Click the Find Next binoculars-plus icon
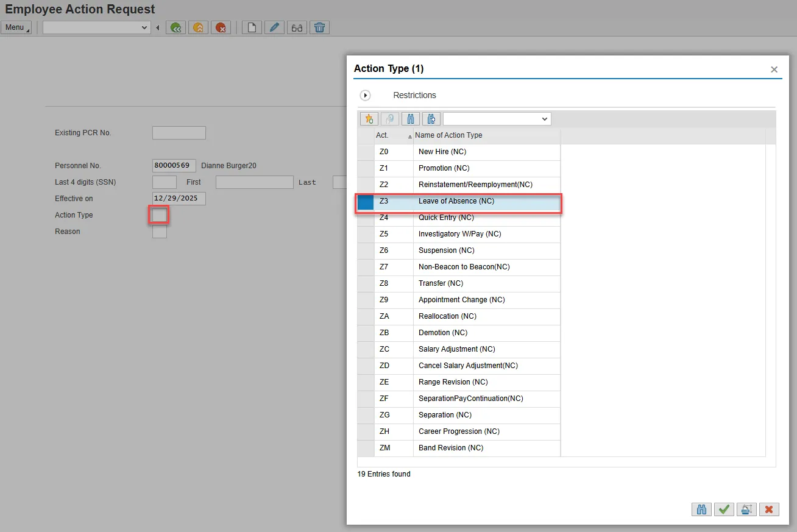The image size is (797, 532). pos(431,119)
